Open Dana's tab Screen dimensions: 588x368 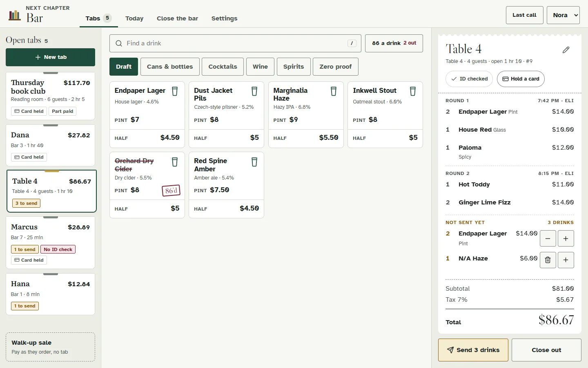pyautogui.click(x=51, y=145)
